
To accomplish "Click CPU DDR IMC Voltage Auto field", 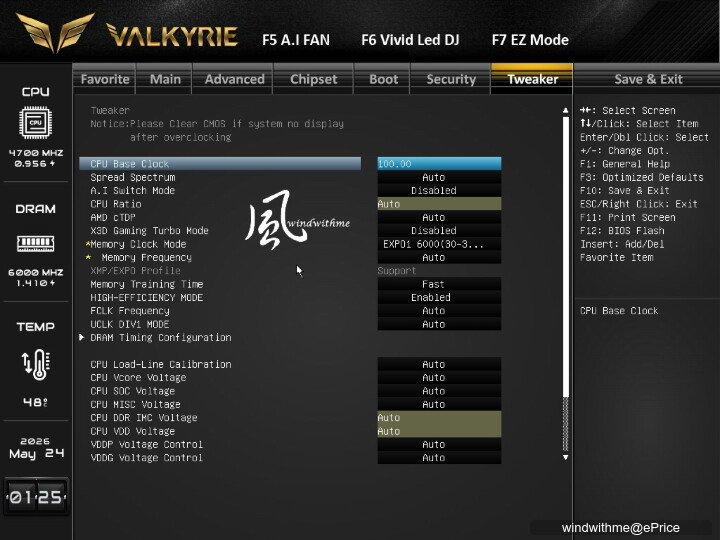I will [439, 418].
